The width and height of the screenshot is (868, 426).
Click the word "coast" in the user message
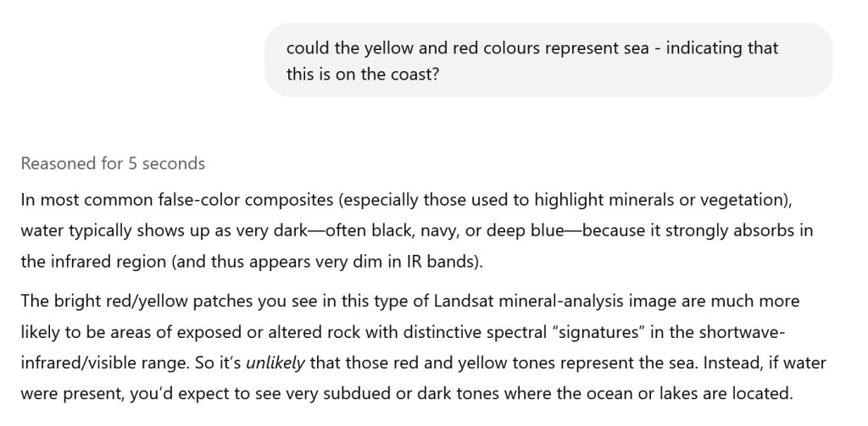tap(418, 73)
